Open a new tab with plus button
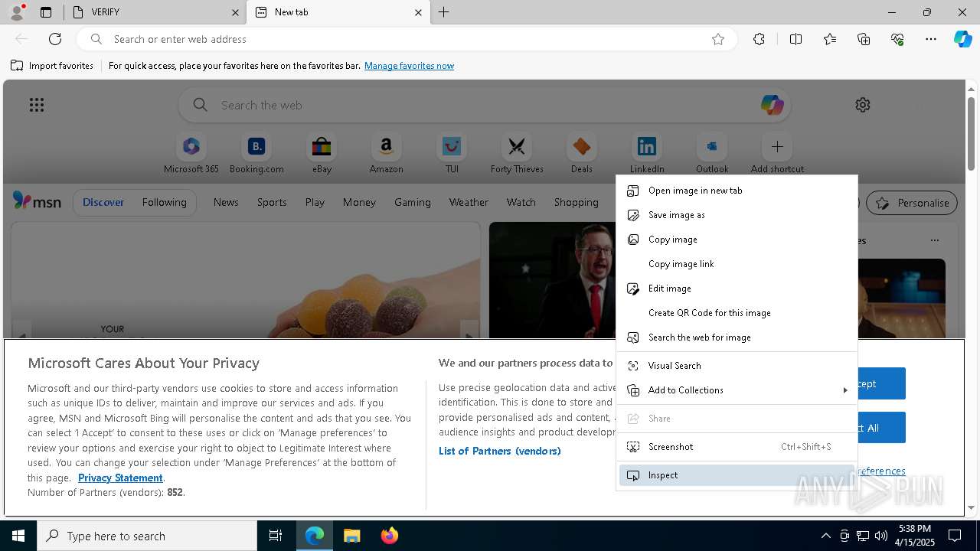This screenshot has height=551, width=980. [x=443, y=12]
